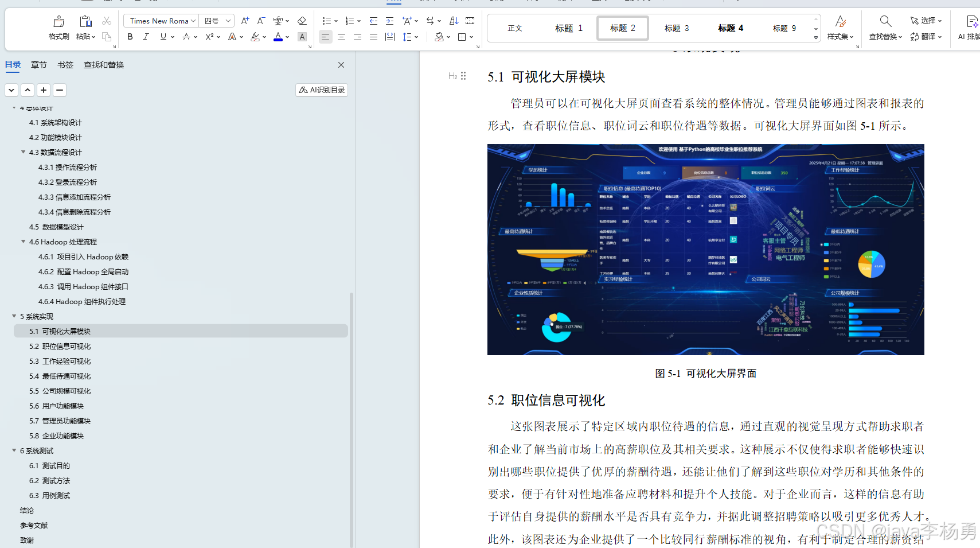
Task: Switch to the 查找和替换 tab
Action: tap(104, 65)
